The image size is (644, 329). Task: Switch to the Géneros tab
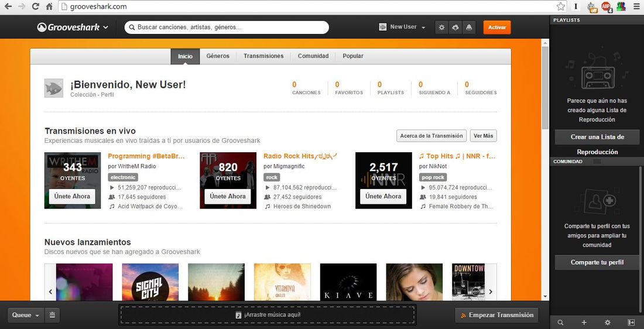pos(218,56)
